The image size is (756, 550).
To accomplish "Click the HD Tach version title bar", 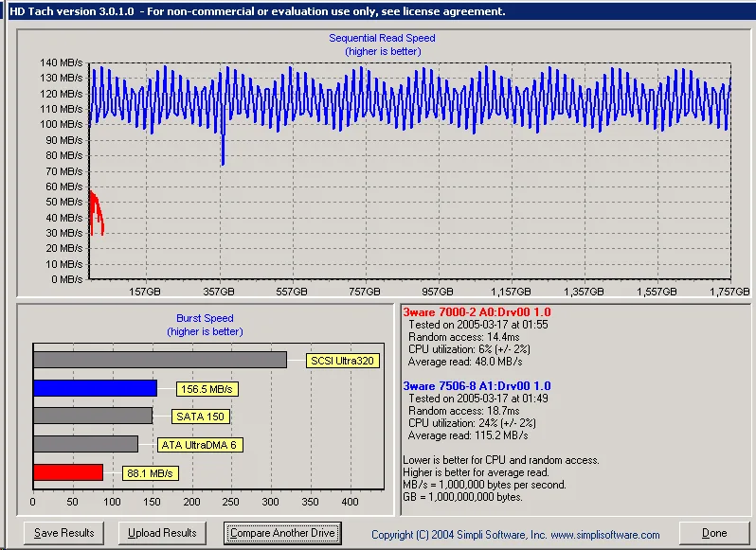I will pos(256,11).
